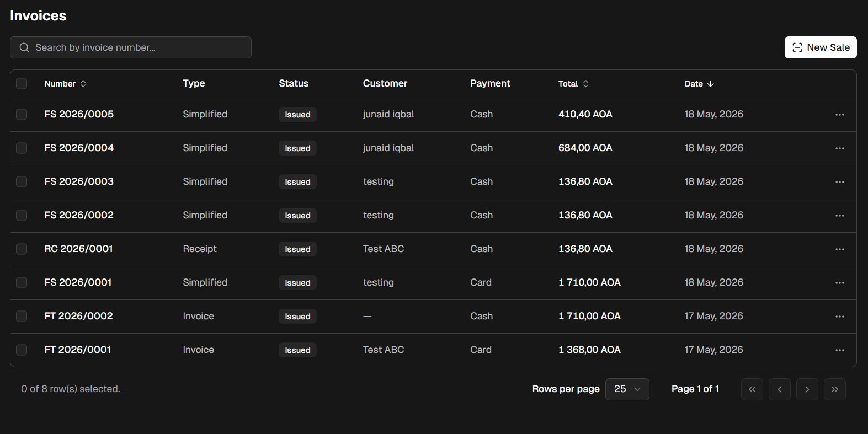Click the 684,00 AOA total
868x434 pixels.
585,148
